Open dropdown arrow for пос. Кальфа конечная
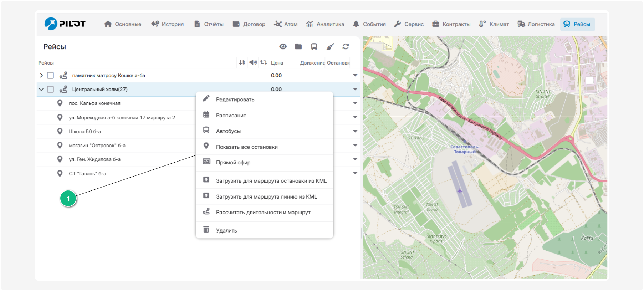644x291 pixels. [355, 103]
